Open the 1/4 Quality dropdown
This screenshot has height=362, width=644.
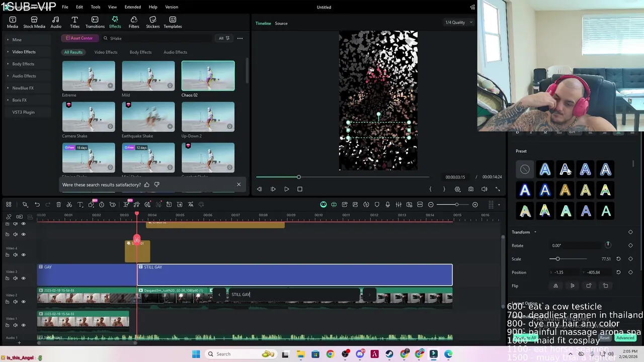(459, 22)
